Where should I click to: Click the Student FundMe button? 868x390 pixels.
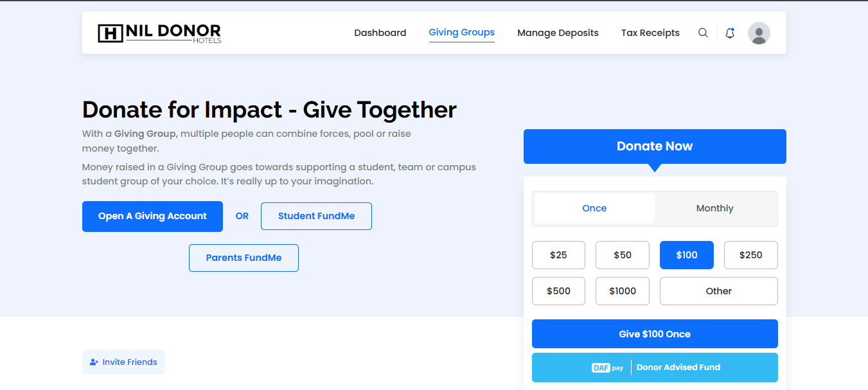click(316, 217)
